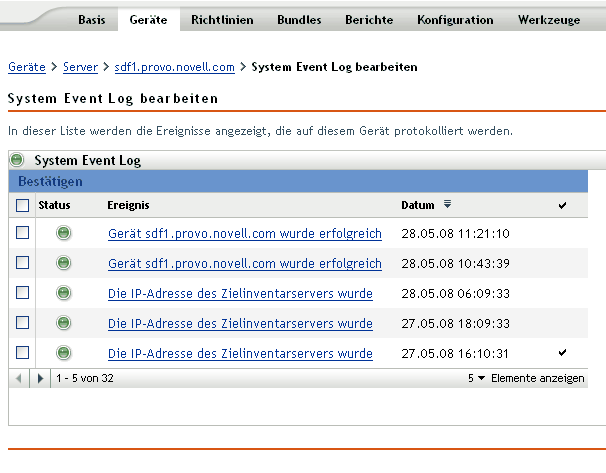Open the 06:09:33 IP-Adresse event link
The width and height of the screenshot is (606, 473).
(x=240, y=294)
